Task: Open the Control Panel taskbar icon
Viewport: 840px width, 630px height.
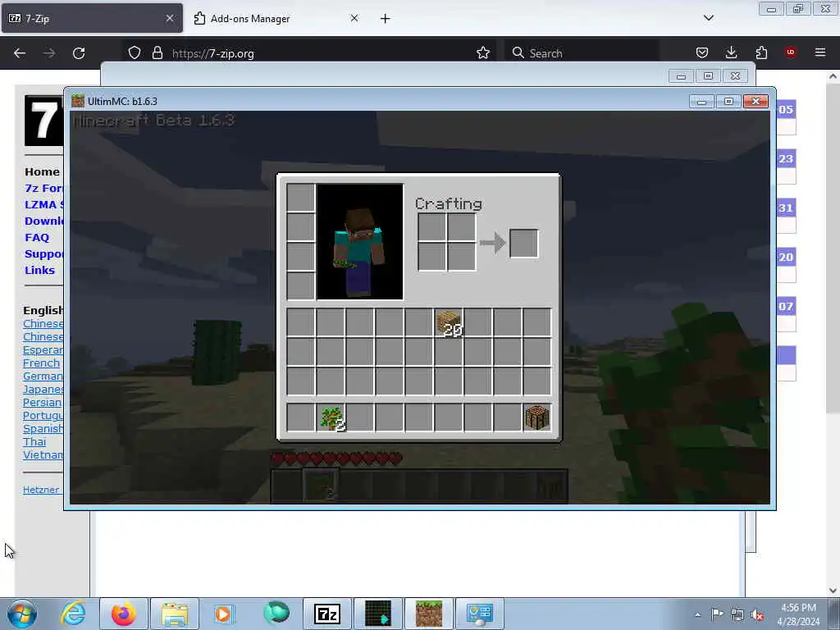Action: pyautogui.click(x=479, y=614)
